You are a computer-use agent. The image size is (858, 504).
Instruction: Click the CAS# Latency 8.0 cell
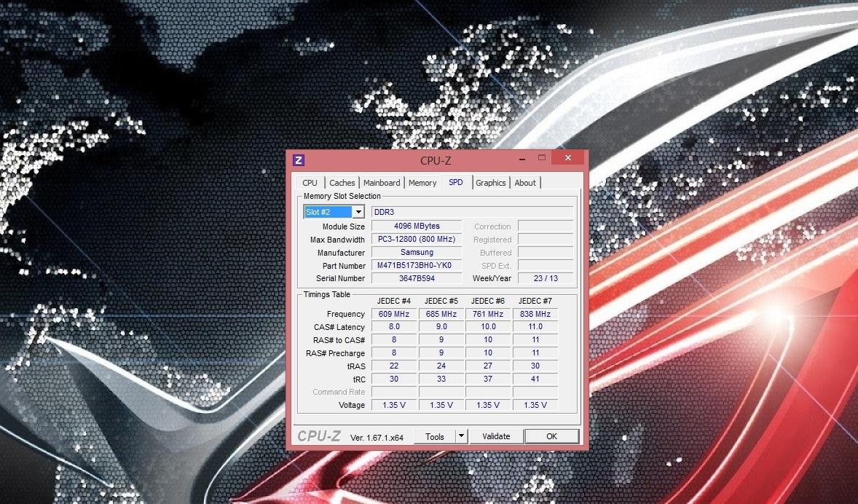[394, 327]
